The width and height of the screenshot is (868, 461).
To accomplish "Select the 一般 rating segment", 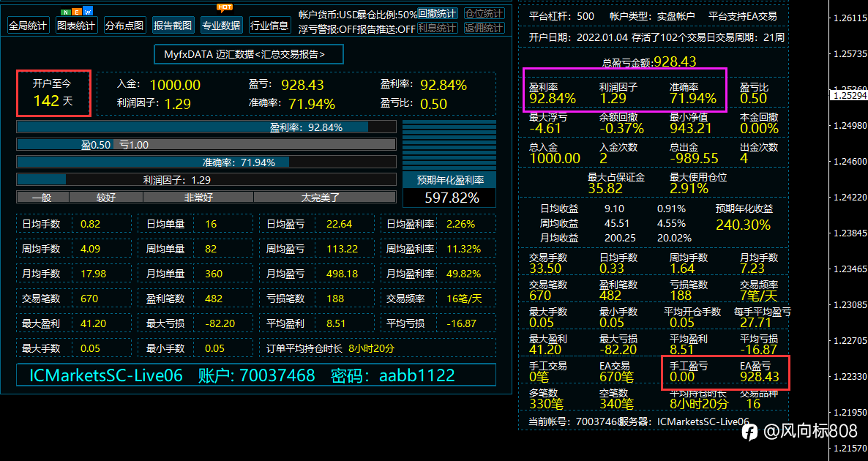I will coord(42,197).
